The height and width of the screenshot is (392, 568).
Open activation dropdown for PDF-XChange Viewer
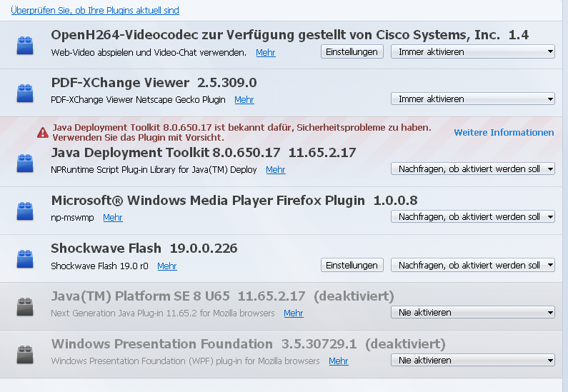[473, 99]
